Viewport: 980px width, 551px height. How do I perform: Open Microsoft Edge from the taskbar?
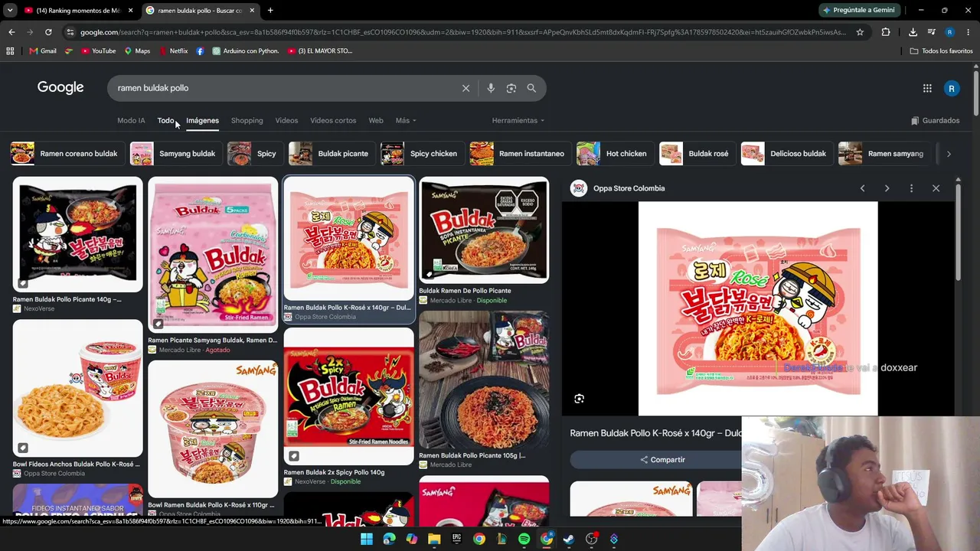point(389,540)
